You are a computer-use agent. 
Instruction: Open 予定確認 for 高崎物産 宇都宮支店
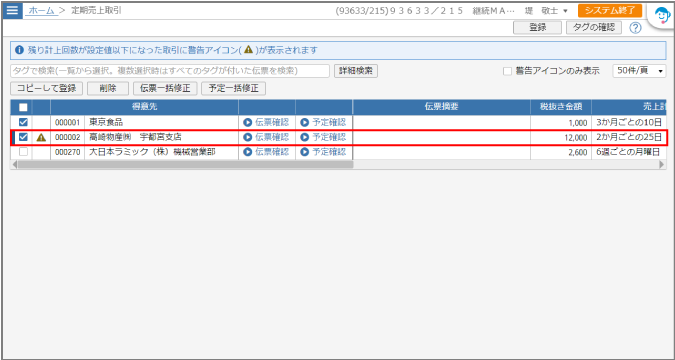pos(323,137)
